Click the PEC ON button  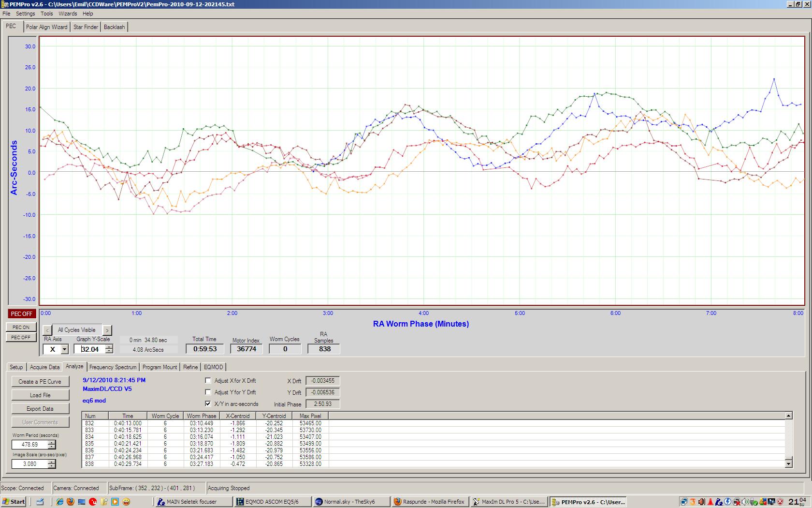point(21,328)
